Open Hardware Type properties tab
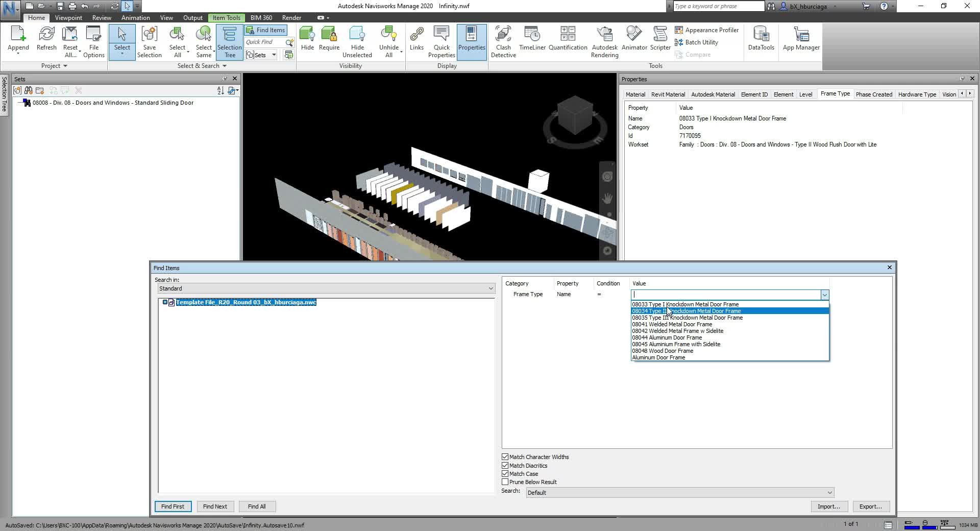This screenshot has height=531, width=980. pos(917,94)
